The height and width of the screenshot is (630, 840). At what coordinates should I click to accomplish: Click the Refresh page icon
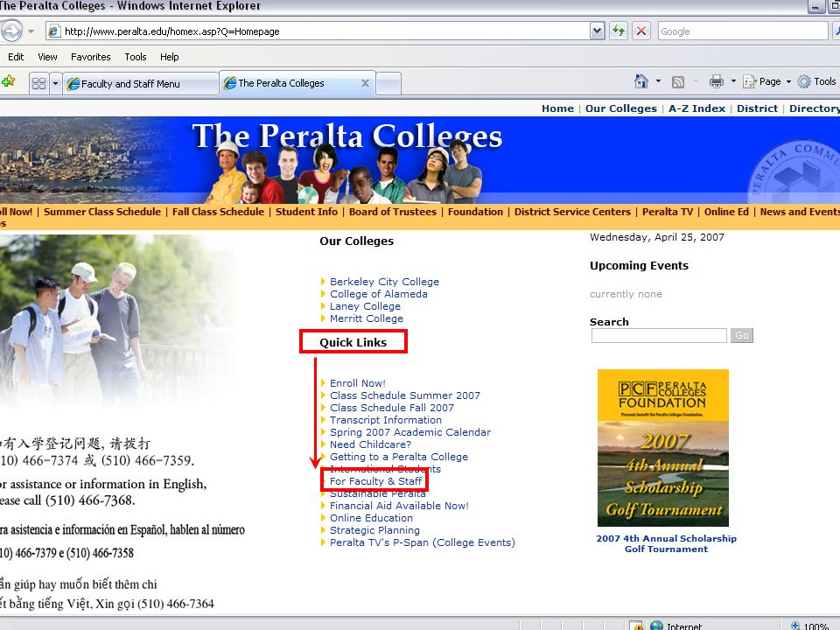click(x=619, y=31)
